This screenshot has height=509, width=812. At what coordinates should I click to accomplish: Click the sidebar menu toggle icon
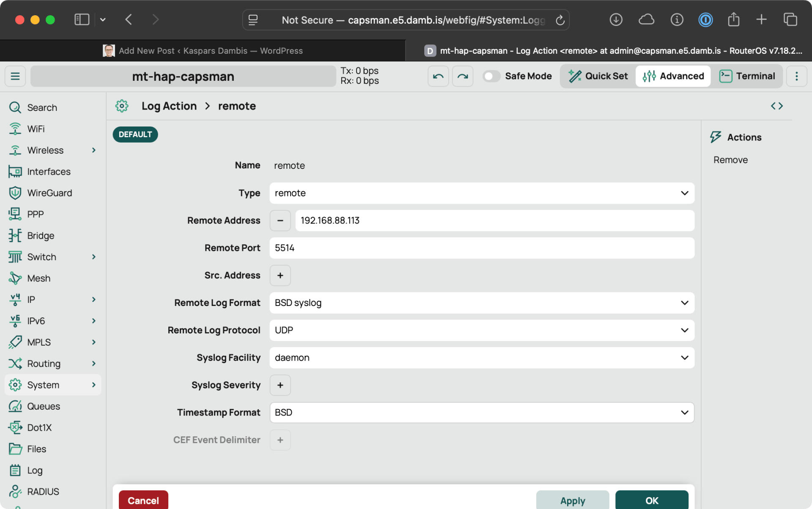(15, 75)
